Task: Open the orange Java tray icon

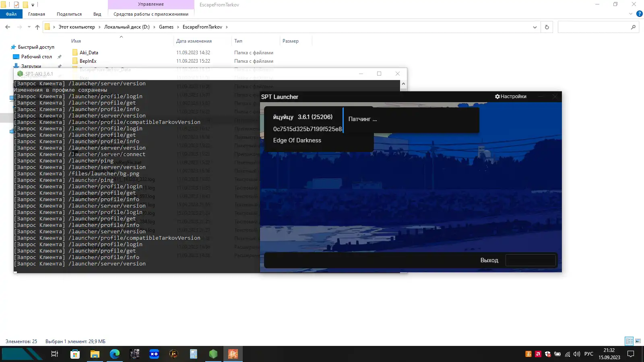Action: point(528,354)
